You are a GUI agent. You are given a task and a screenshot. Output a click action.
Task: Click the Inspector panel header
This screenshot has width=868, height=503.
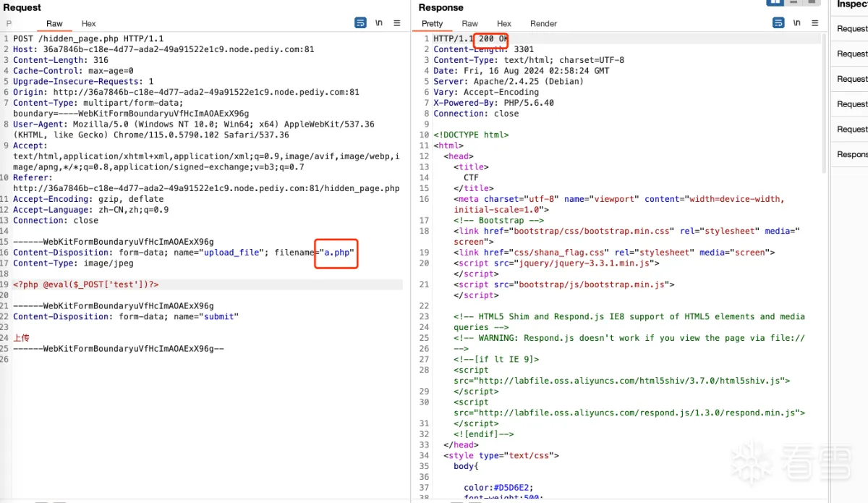[851, 5]
